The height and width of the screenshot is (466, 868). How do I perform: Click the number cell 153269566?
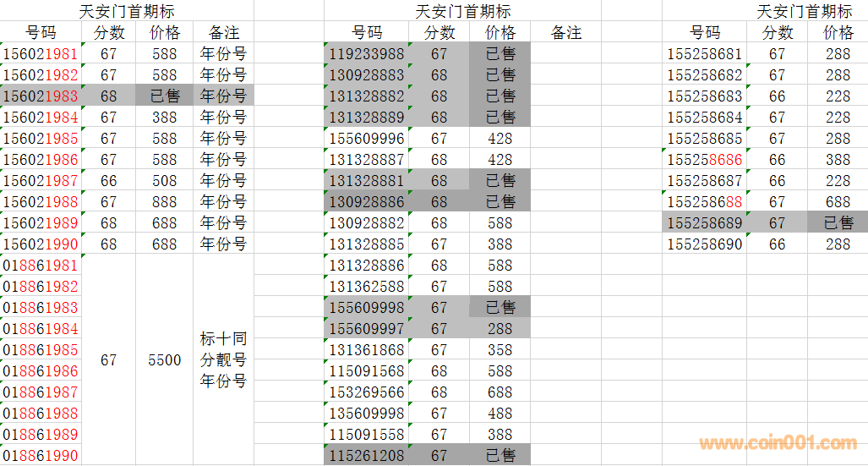(x=366, y=392)
